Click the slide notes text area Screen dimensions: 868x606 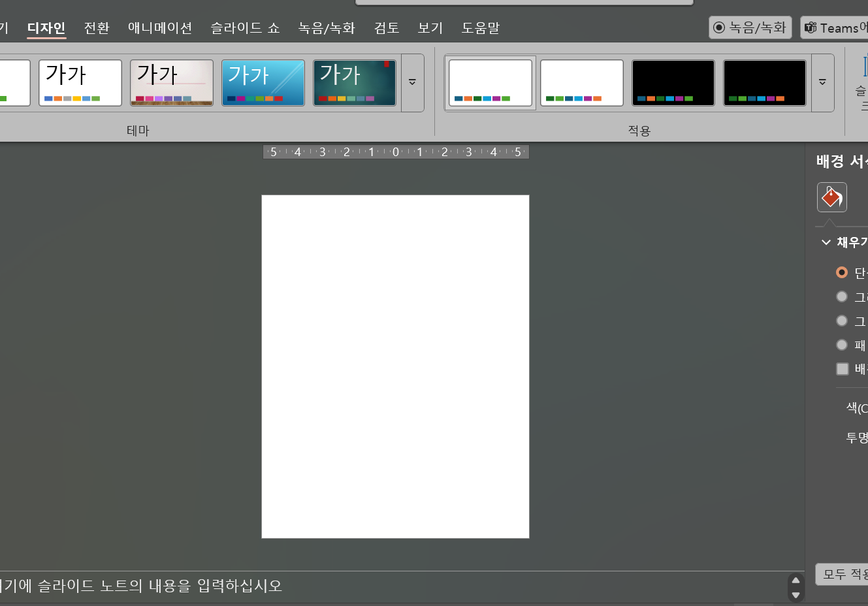[x=392, y=586]
